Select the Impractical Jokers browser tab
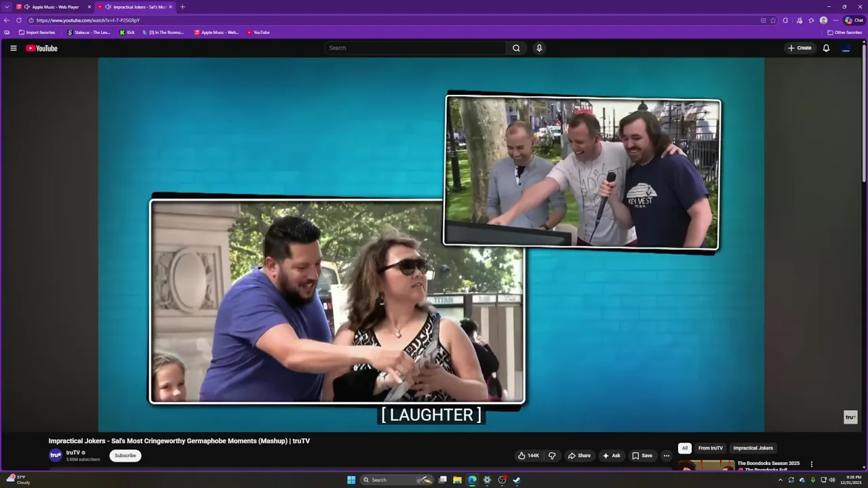 click(x=136, y=7)
